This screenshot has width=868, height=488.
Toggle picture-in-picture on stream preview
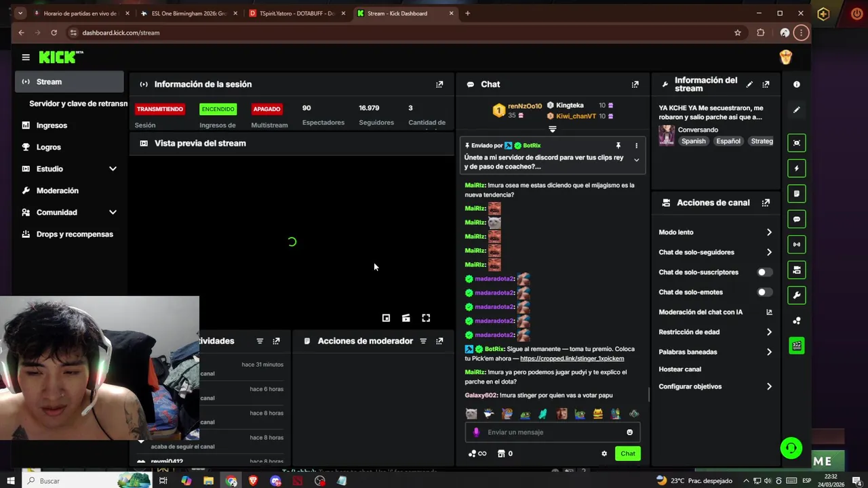386,318
